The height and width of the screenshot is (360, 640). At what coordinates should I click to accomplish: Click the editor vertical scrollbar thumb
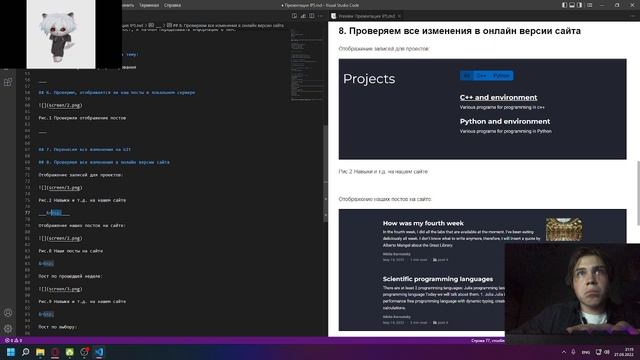click(325, 173)
